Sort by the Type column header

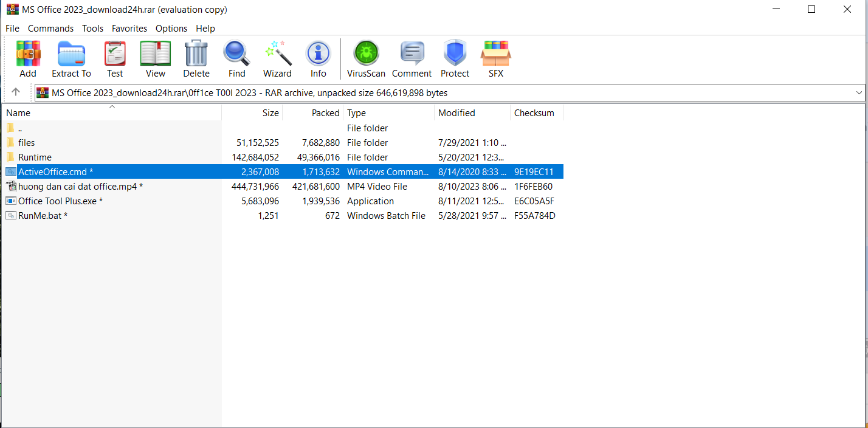click(389, 112)
